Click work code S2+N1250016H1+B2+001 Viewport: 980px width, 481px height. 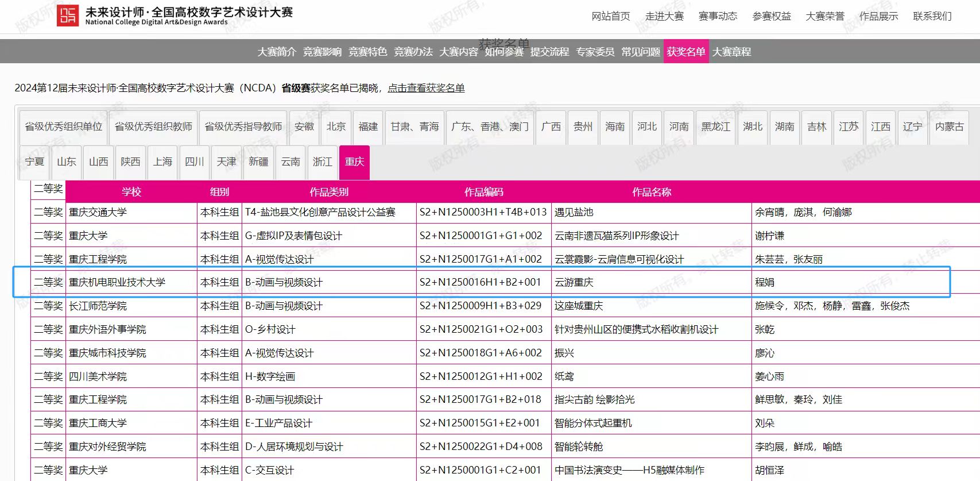pyautogui.click(x=480, y=282)
